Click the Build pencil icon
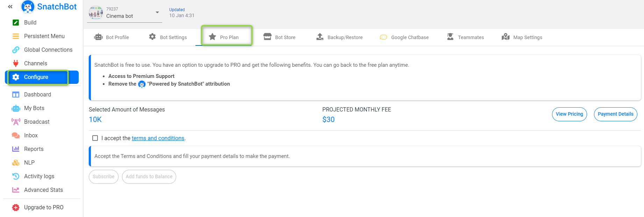This screenshot has height=217, width=644. point(16,22)
